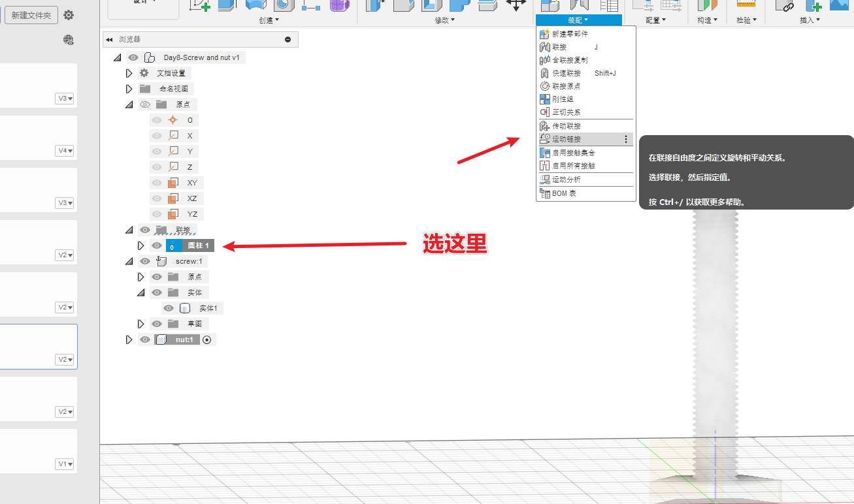The height and width of the screenshot is (504, 854).
Task: Click the BOM 表 table icon
Action: coord(544,193)
